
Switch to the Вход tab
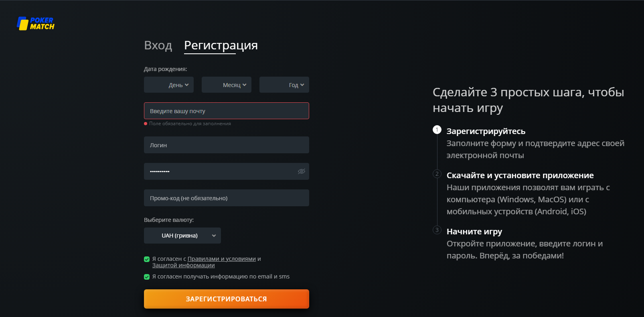(158, 45)
